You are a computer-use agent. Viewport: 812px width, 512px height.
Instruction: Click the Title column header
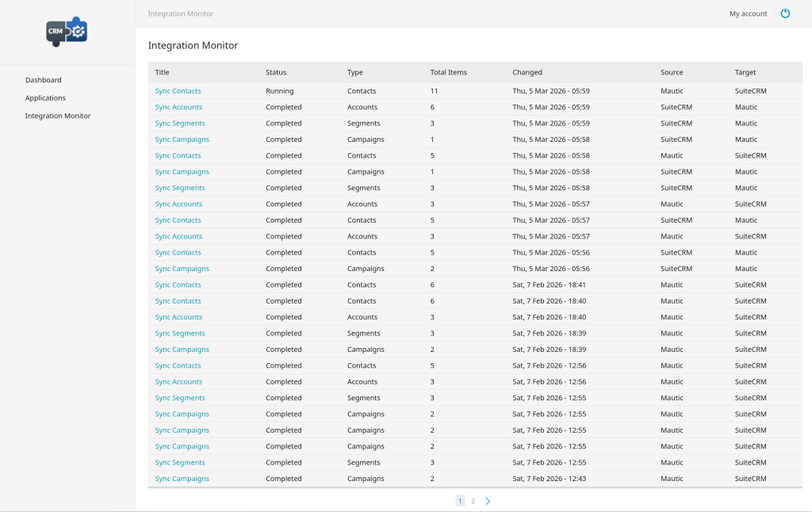click(163, 72)
